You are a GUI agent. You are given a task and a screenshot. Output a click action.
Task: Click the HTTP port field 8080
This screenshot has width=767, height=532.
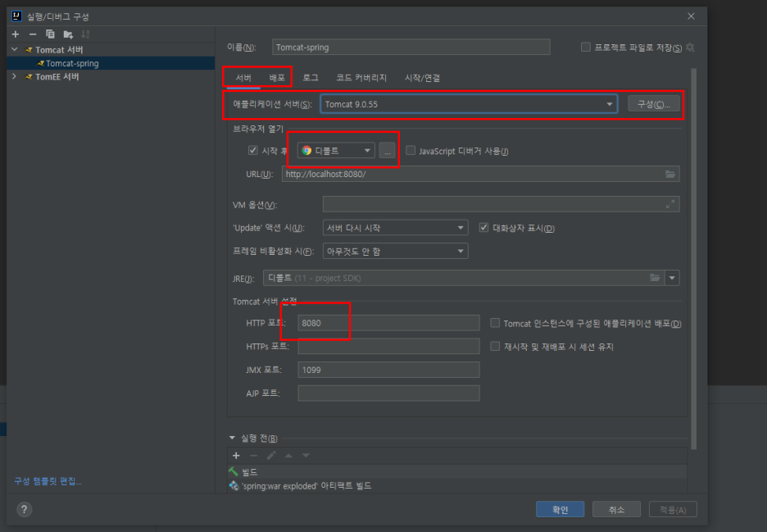[x=388, y=323]
